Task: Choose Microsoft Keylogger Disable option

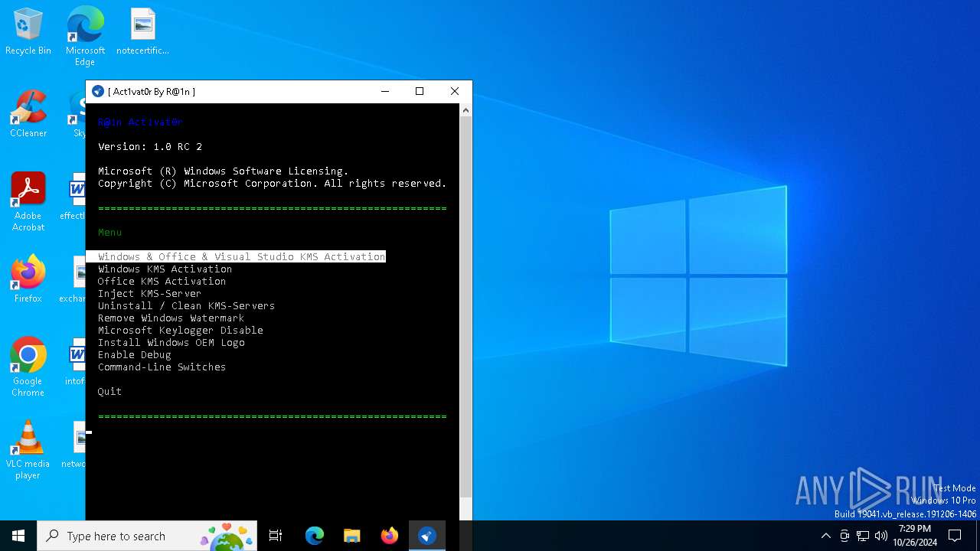Action: (180, 330)
